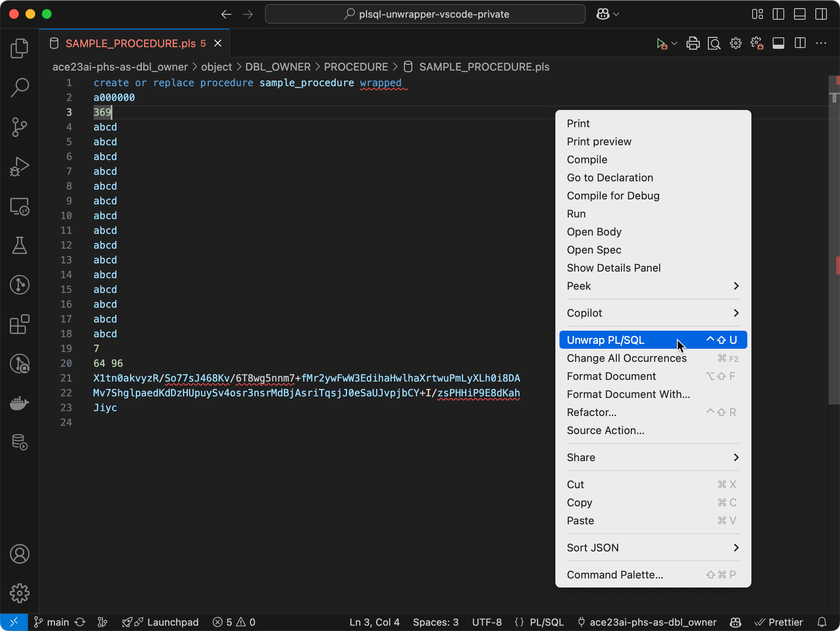
Task: Click the breadcrumb PROCEDURE segment
Action: point(356,66)
